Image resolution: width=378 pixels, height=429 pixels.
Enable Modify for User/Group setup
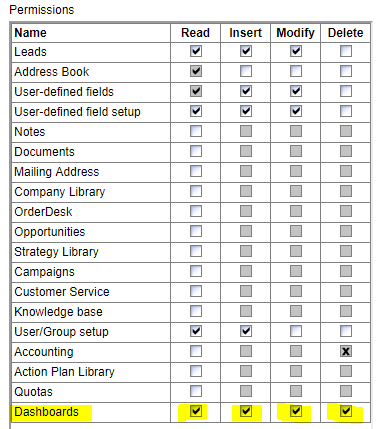[296, 331]
